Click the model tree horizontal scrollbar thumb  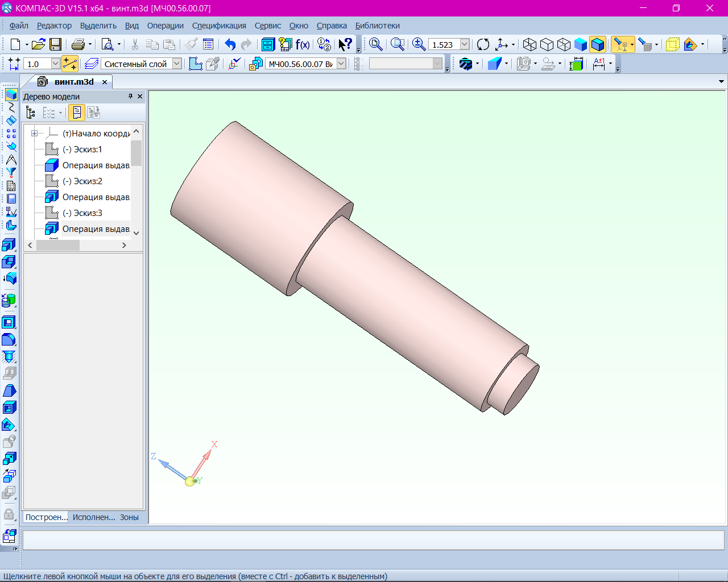[58, 245]
